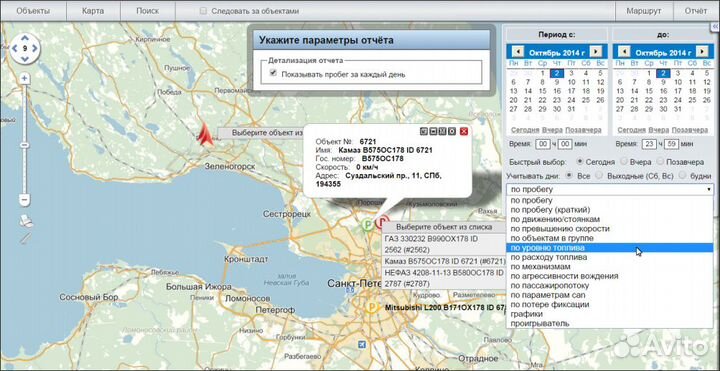
Task: Pan the map up with the arrow pad
Action: pos(25,38)
